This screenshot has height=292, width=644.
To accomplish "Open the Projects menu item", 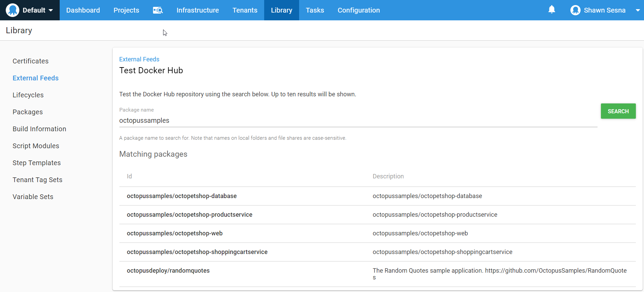I will tap(126, 10).
